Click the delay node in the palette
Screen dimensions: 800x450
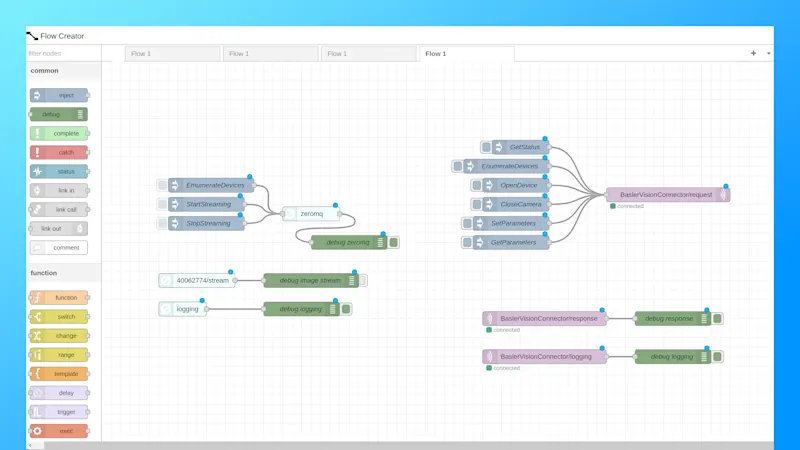[x=59, y=393]
